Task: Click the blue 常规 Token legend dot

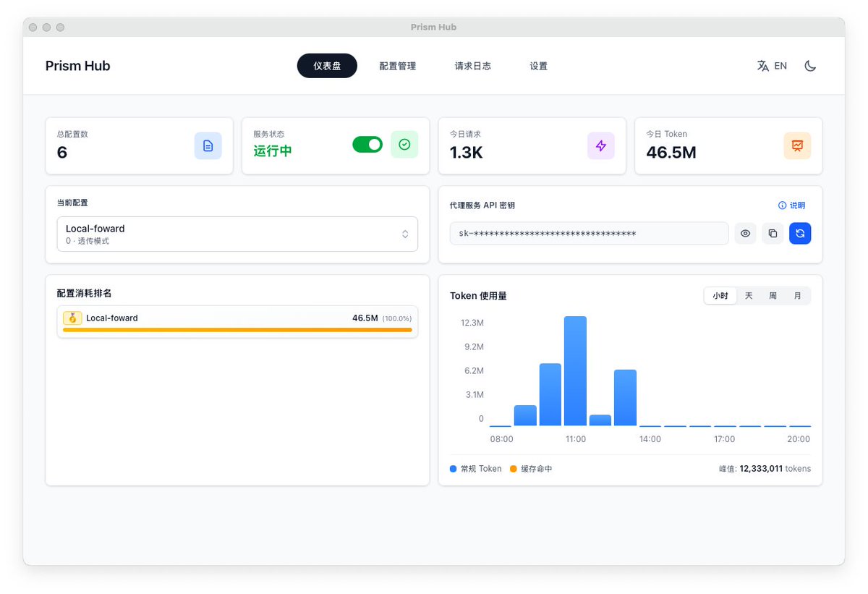Action: click(454, 469)
